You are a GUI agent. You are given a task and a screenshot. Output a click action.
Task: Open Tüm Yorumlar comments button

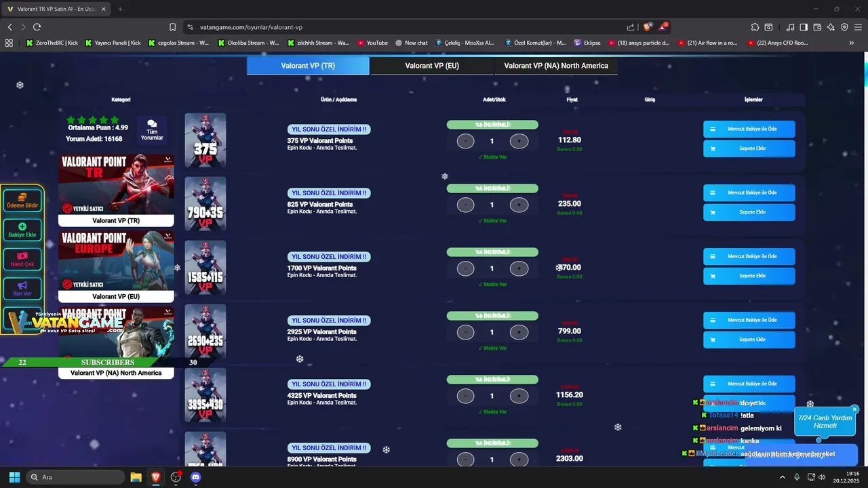(152, 129)
